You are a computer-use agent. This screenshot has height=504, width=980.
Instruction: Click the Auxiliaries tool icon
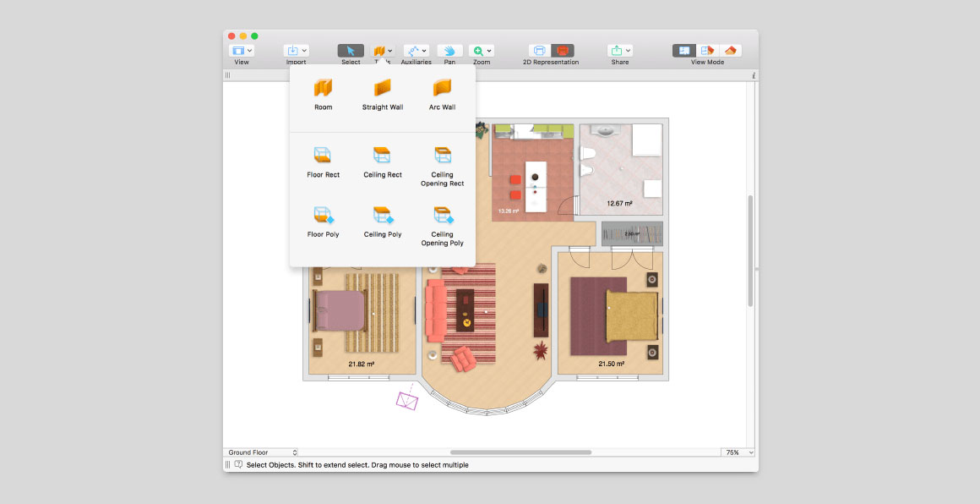pyautogui.click(x=412, y=51)
